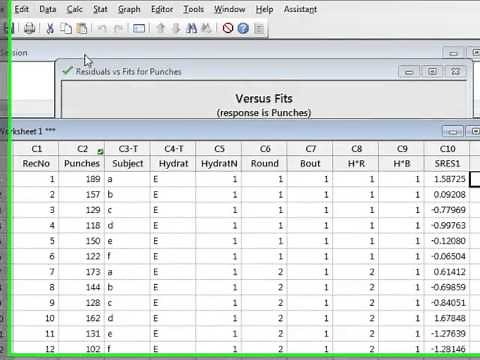Click the Punches cell '189'
The image size is (480, 360).
coord(82,179)
